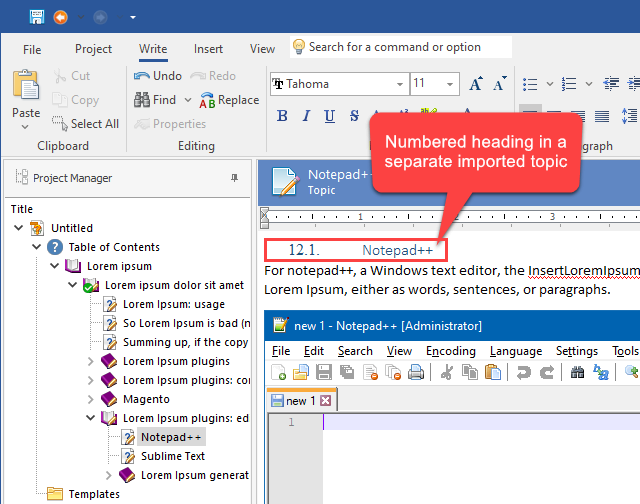Decrease font size with the small A
Image resolution: width=640 pixels, height=504 pixels.
tap(499, 84)
